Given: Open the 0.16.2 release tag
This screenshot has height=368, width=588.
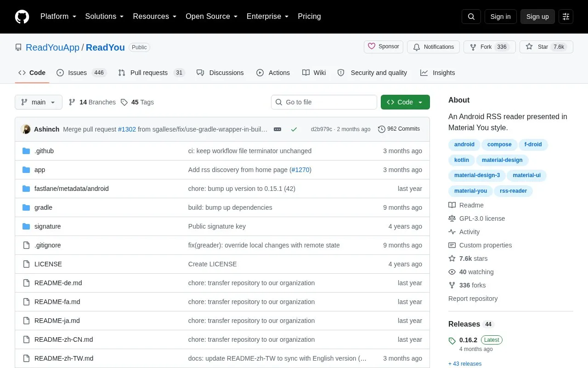Looking at the screenshot, I should pyautogui.click(x=468, y=340).
